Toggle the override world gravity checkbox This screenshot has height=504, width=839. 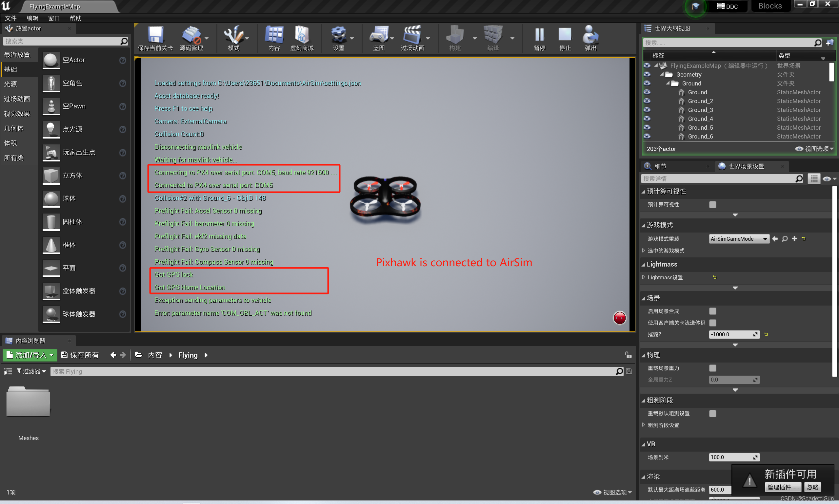(x=712, y=368)
